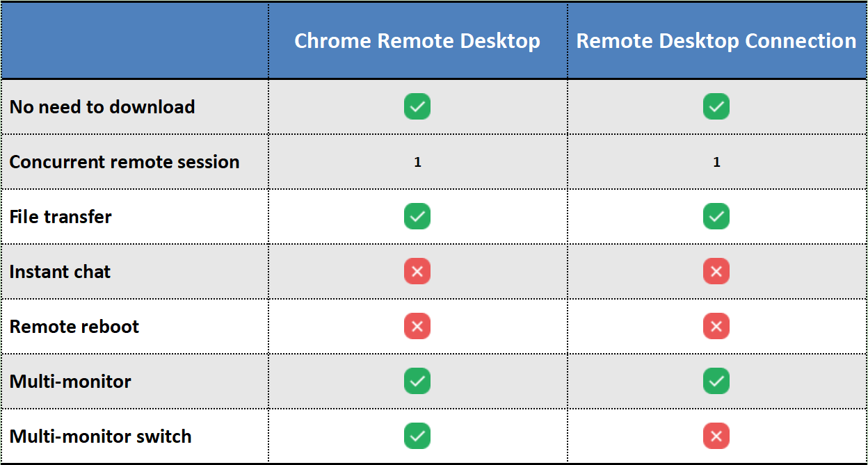Select Remote Desktop Connection's File transfer checkmark
This screenshot has width=868, height=465.
pos(716,216)
